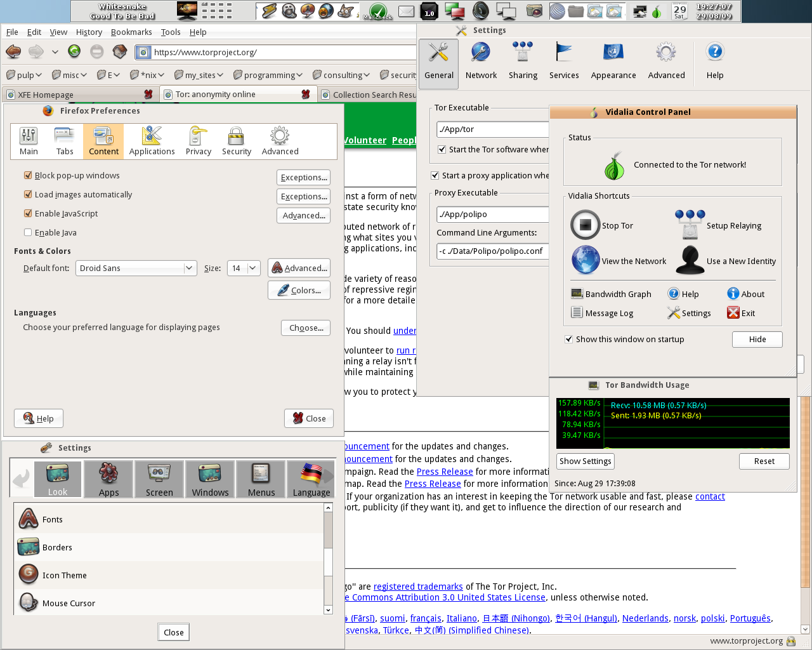Select Privacy pane in Firefox Preferences
The image size is (812, 650).
coord(198,141)
